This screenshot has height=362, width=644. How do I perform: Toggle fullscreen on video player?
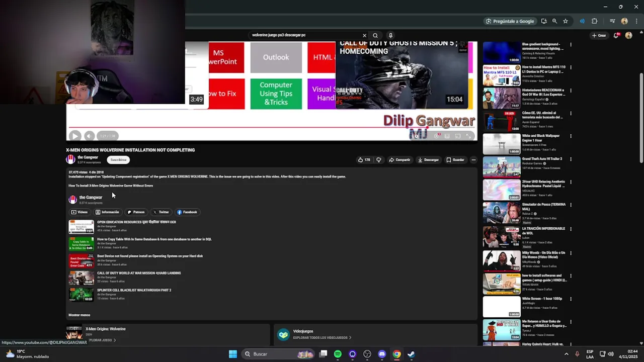468,136
